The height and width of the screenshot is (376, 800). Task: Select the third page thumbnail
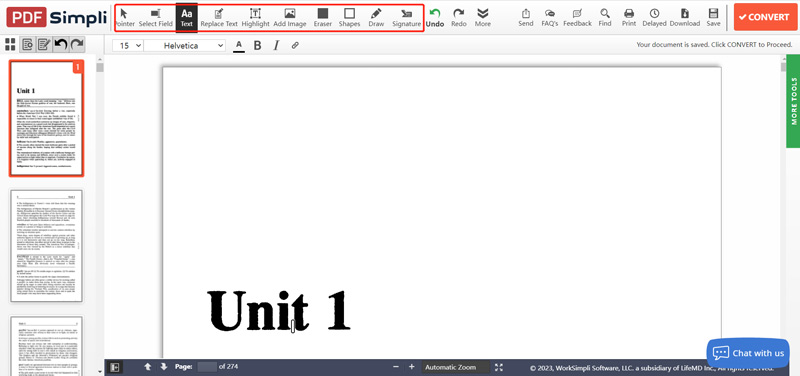tap(46, 345)
